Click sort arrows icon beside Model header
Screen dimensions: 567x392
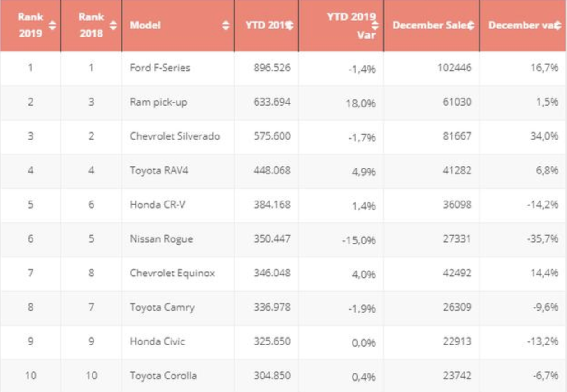226,26
